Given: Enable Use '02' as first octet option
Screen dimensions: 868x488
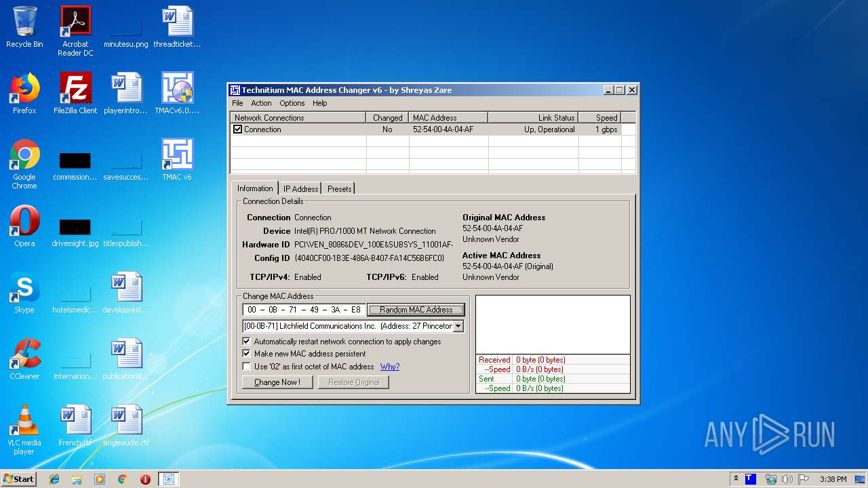Looking at the screenshot, I should point(246,367).
